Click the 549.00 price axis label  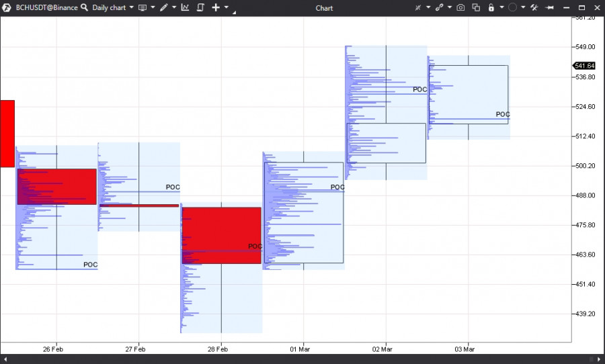pyautogui.click(x=586, y=46)
